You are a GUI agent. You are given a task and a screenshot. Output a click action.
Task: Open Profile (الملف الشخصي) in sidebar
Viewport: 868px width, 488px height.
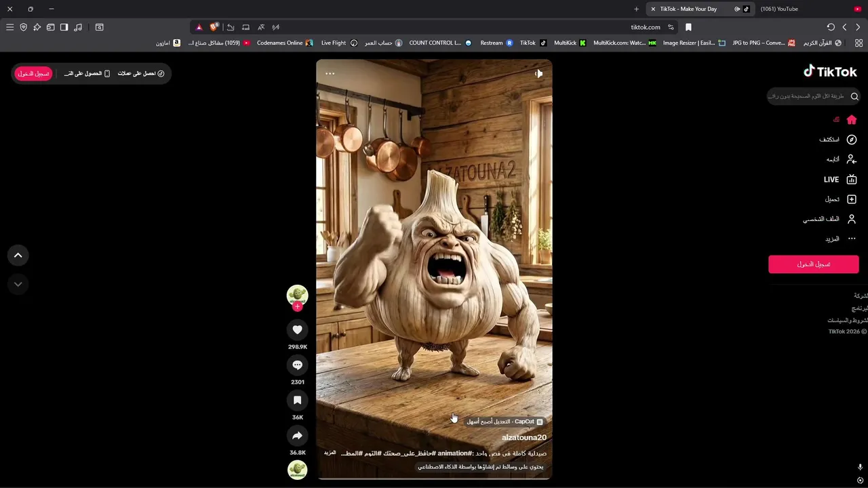(830, 219)
